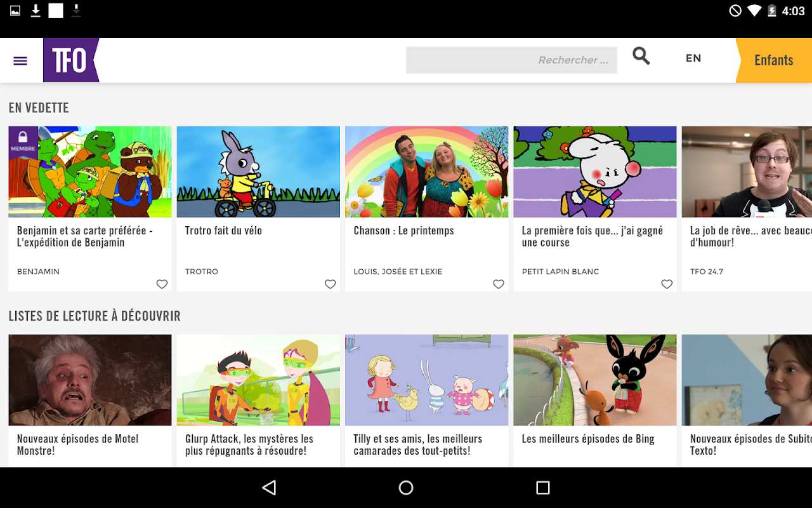Open the Enfants section

coord(774,60)
